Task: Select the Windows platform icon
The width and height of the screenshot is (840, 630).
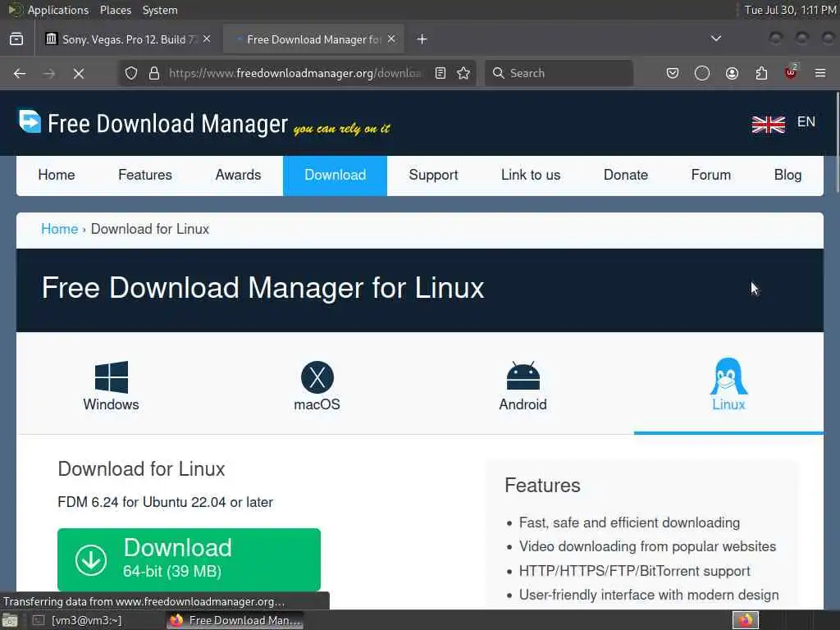Action: 112,377
